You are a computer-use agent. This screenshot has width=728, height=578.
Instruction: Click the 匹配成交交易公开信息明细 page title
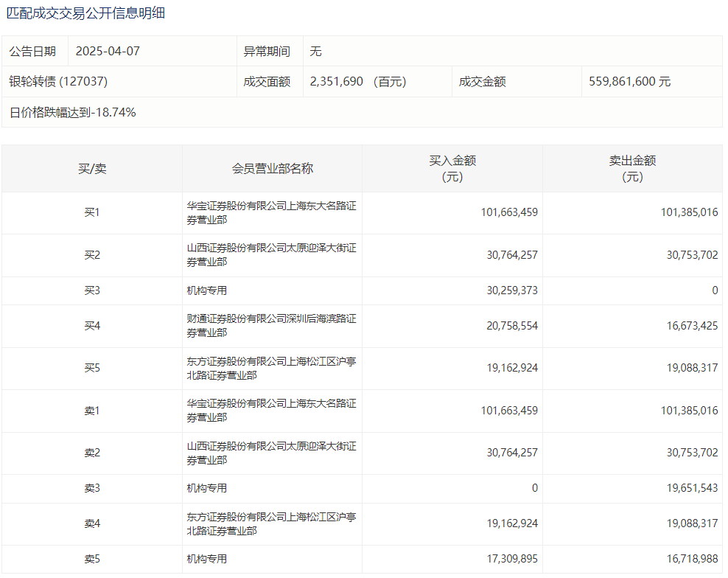(85, 14)
